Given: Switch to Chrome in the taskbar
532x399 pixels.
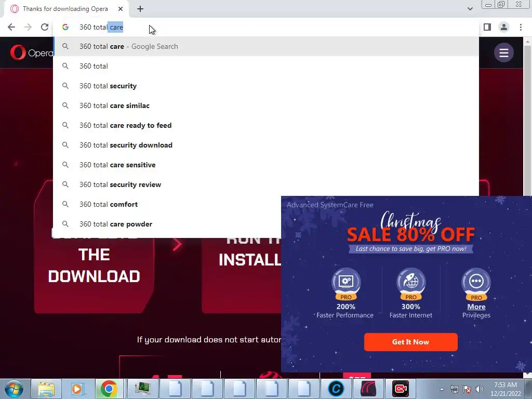Looking at the screenshot, I should point(109,389).
